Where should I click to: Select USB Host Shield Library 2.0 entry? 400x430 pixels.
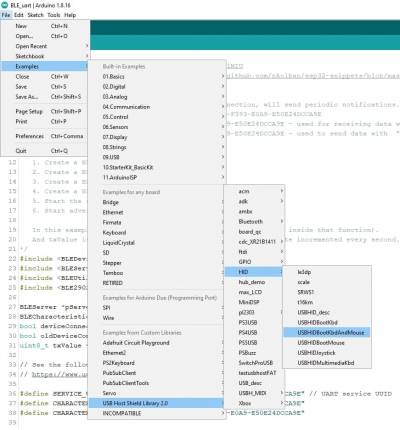click(x=156, y=403)
